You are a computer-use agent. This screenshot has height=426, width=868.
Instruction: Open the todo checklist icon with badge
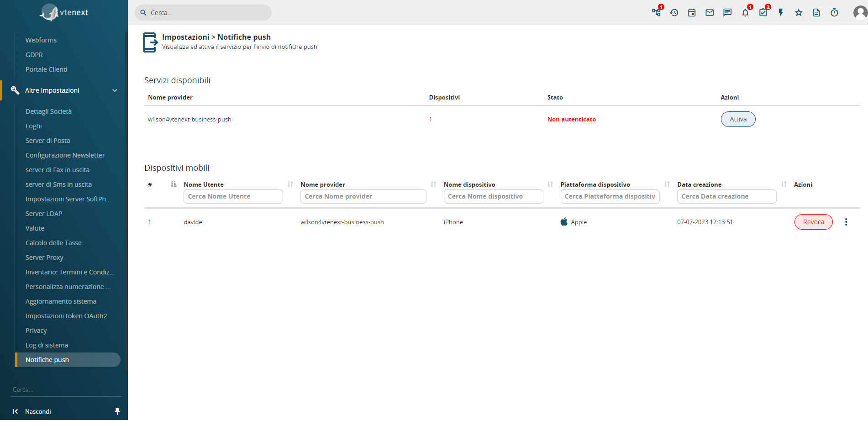763,12
